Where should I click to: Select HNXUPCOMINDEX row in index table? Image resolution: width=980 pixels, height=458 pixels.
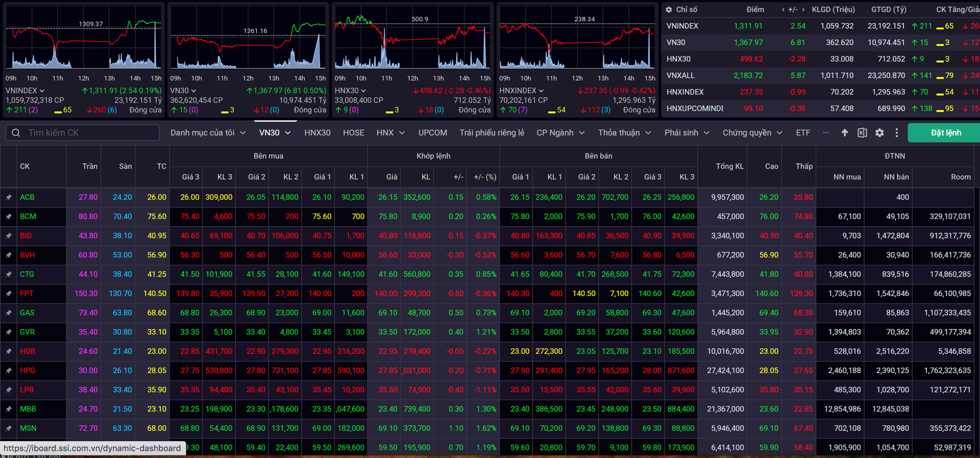821,109
